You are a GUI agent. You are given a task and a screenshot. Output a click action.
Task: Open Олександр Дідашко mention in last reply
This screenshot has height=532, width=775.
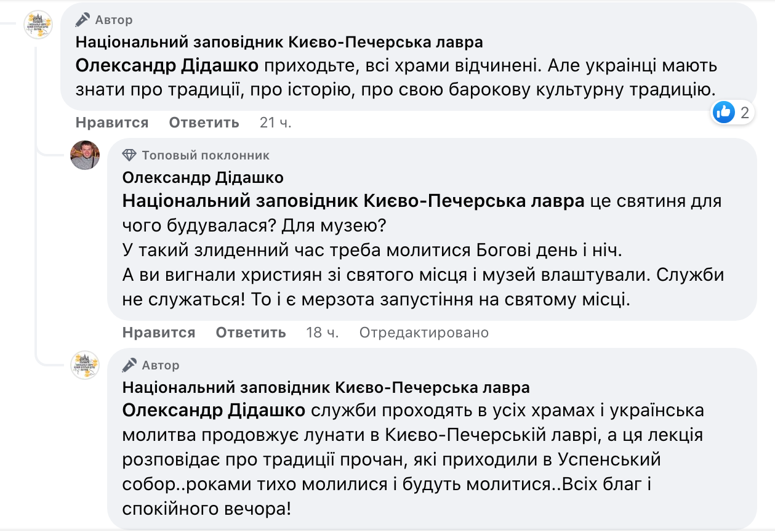[214, 411]
